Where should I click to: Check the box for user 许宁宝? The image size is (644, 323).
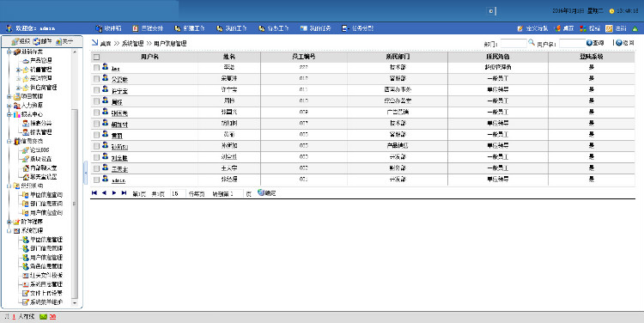click(96, 90)
